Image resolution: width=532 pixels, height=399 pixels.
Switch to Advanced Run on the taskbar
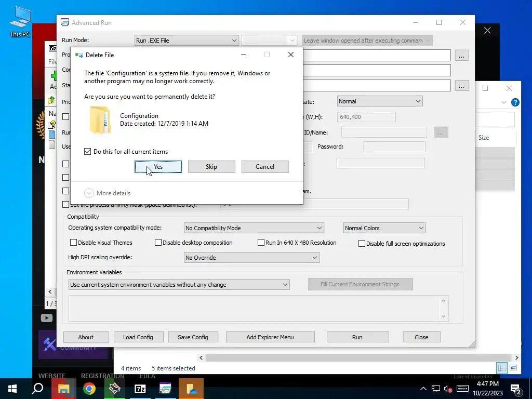pos(166,389)
